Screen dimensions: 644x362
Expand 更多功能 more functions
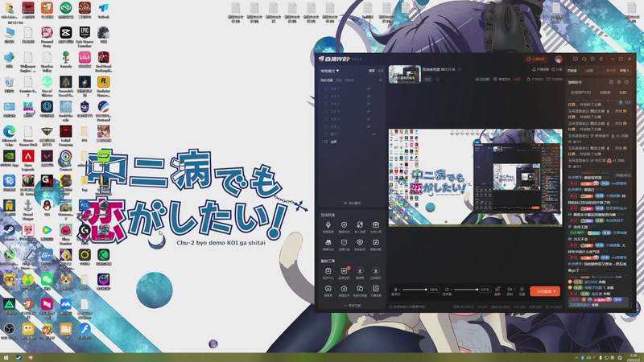(x=352, y=306)
